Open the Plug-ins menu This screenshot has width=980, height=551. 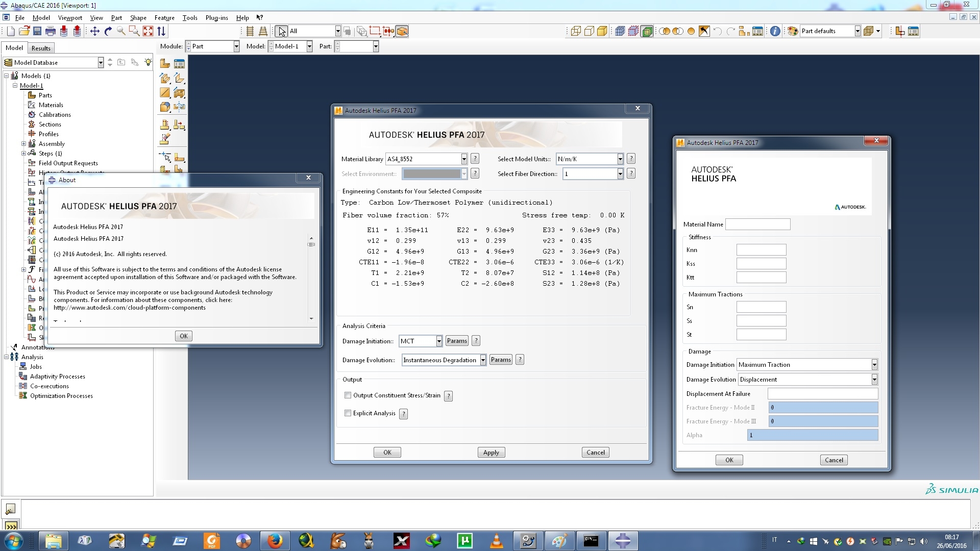coord(216,18)
